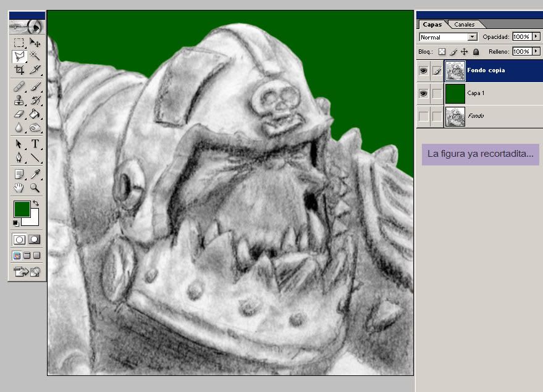Hide the Fondo copia layer
Image resolution: width=543 pixels, height=392 pixels.
423,70
